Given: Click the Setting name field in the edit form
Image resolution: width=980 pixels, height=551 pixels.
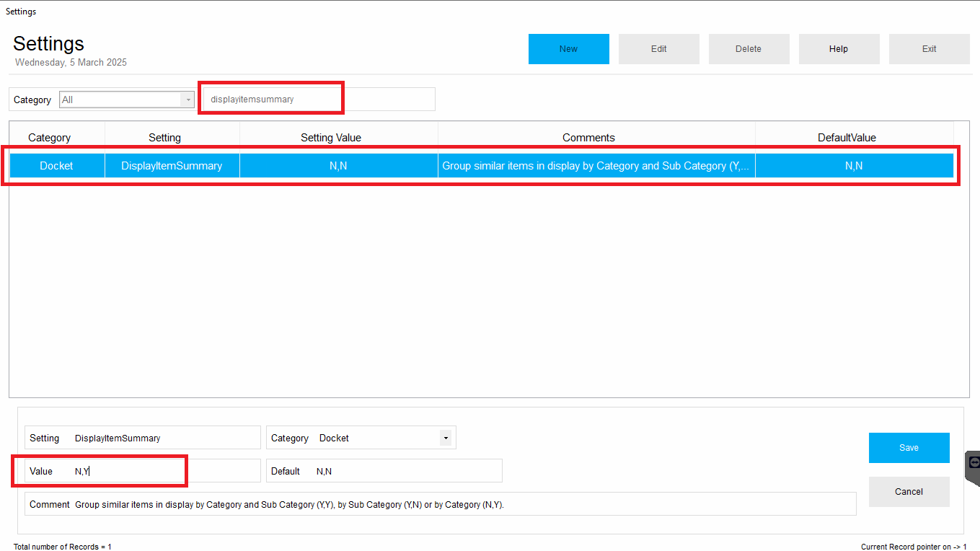Looking at the screenshot, I should (143, 438).
